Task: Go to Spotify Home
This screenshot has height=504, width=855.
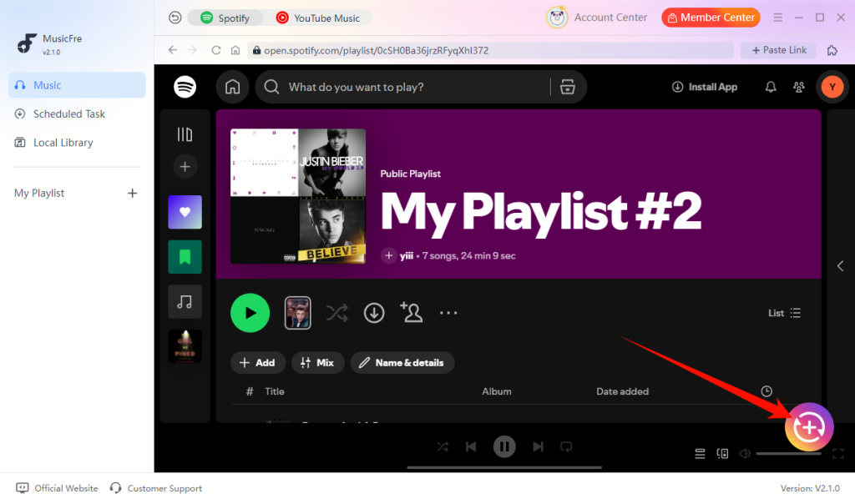Action: [233, 87]
